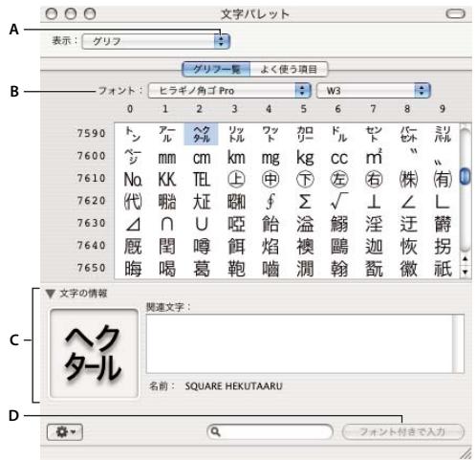
Task: Click the magnifier icon in search field
Action: (216, 432)
